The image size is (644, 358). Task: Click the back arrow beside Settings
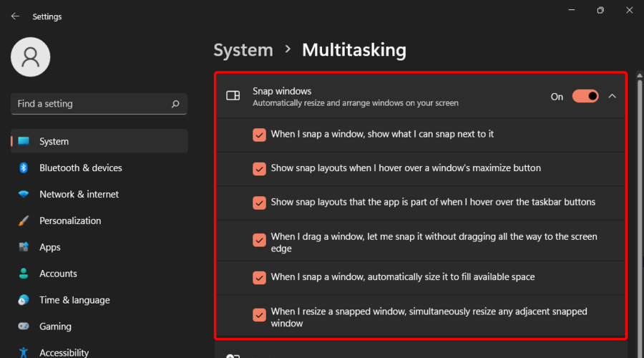pos(15,16)
